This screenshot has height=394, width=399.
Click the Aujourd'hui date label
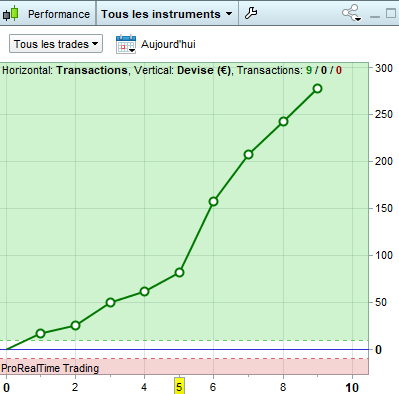coord(168,44)
